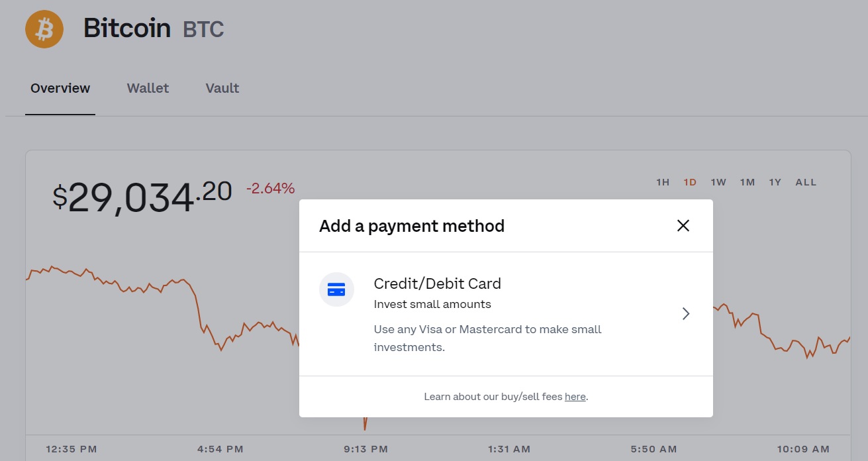Select the 1D chart range
The image size is (868, 461).
coord(690,182)
